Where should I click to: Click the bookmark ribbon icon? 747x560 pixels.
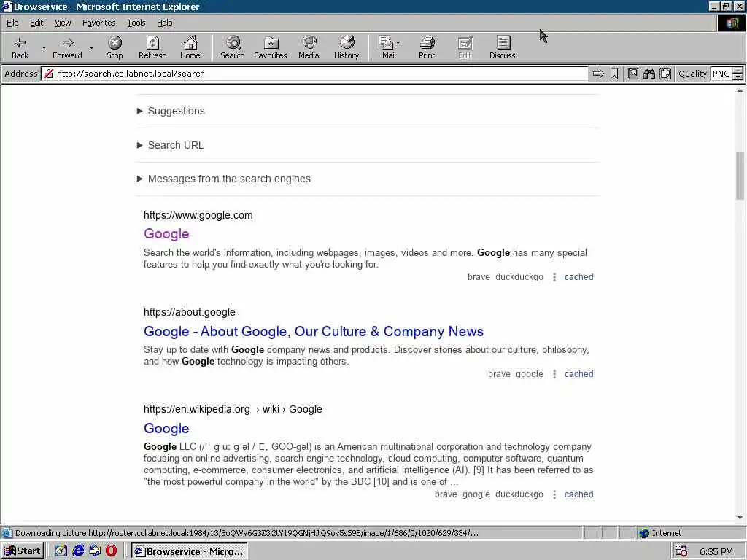tap(614, 74)
